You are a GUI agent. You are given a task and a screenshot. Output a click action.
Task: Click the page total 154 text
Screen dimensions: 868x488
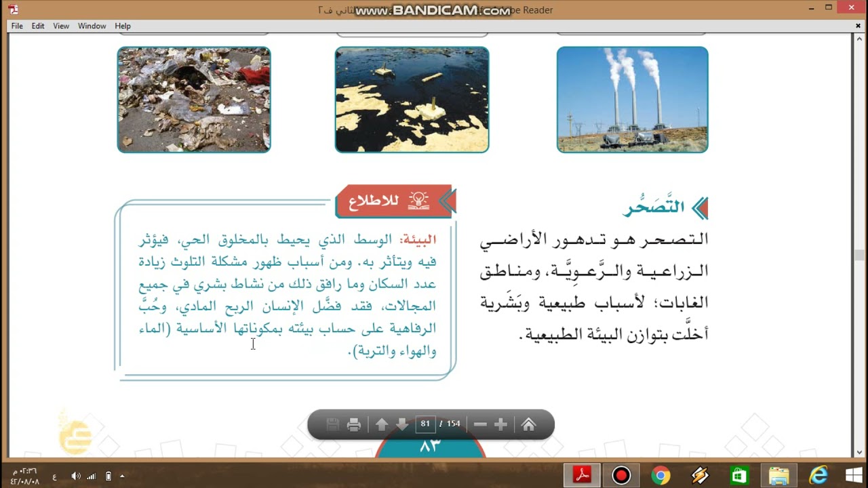[x=453, y=424]
